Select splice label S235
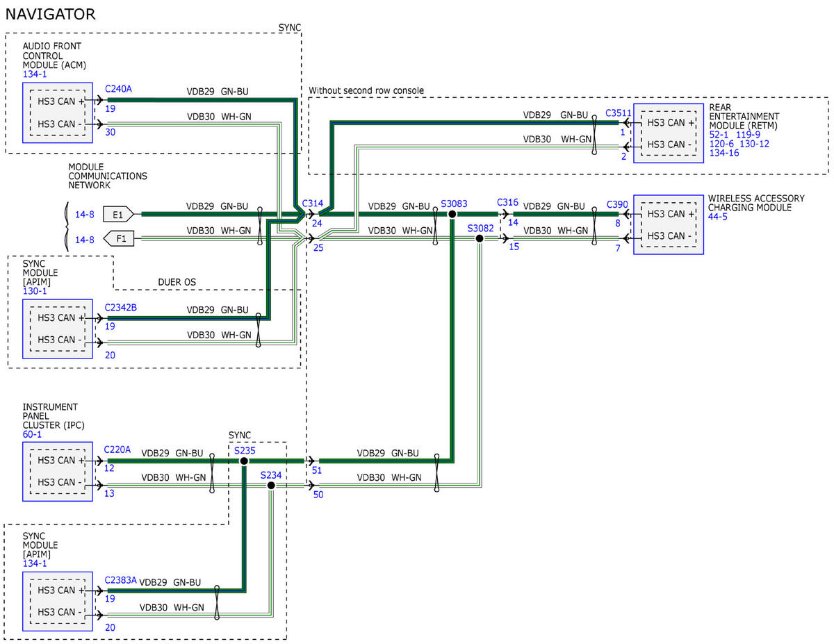This screenshot has height=644, width=834. (x=245, y=449)
